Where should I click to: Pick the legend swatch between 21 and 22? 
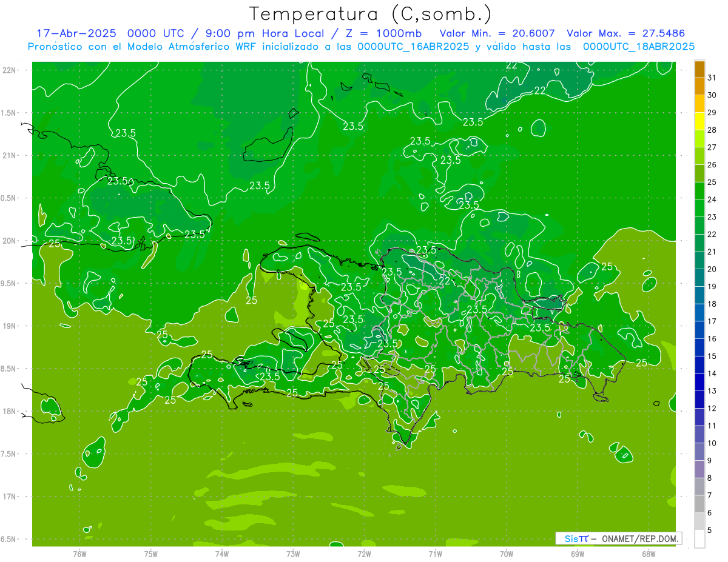pyautogui.click(x=700, y=243)
